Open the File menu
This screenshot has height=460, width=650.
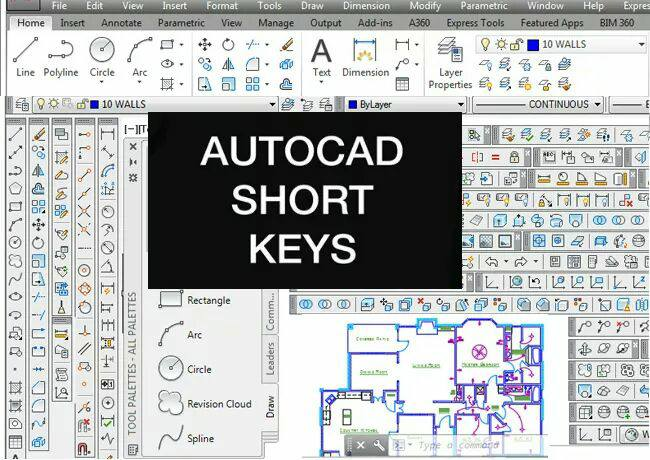tap(59, 6)
